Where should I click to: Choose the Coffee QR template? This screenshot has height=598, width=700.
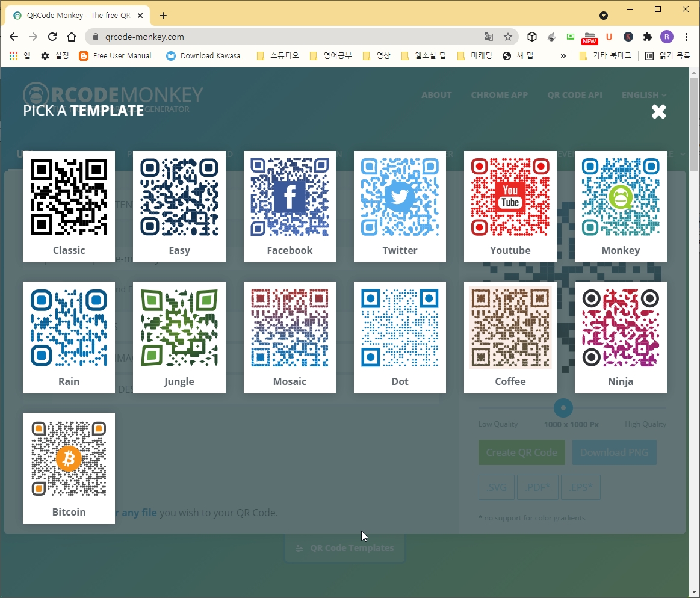tap(510, 338)
